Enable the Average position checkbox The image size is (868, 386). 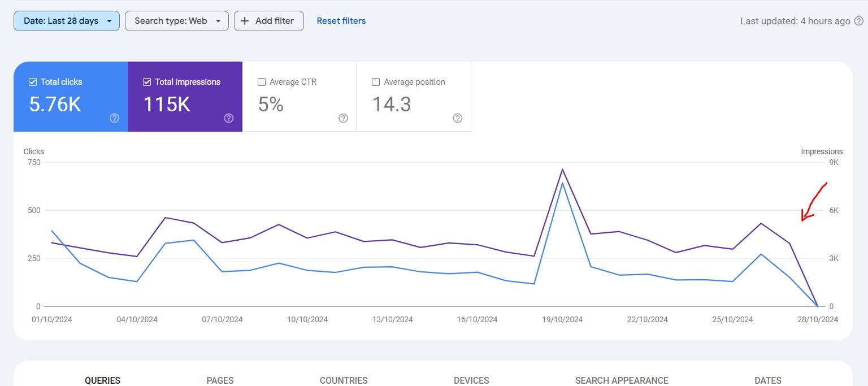(x=376, y=82)
